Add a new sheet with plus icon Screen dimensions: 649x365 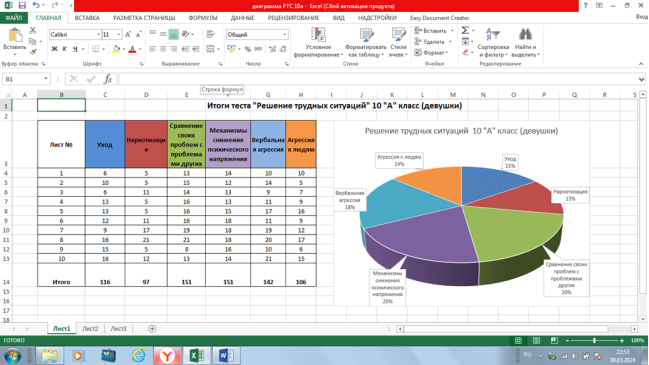tap(152, 329)
